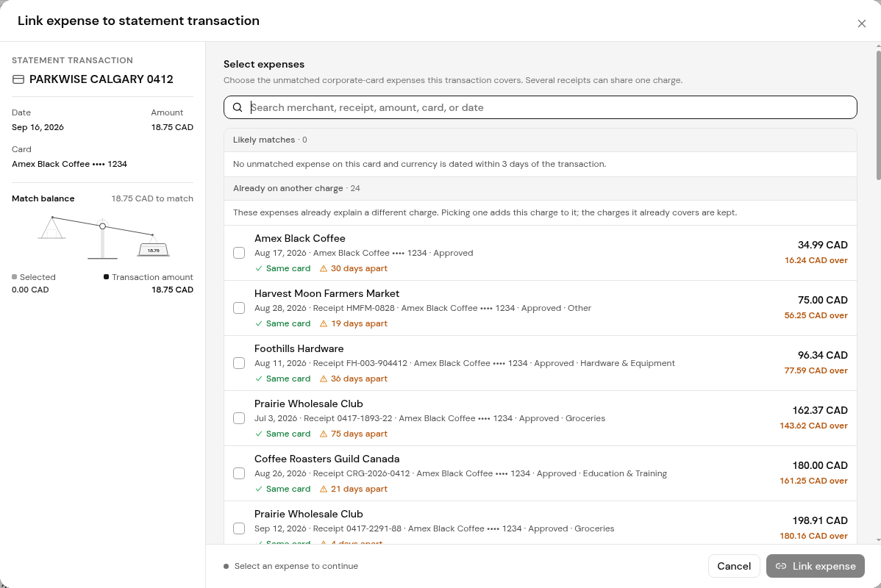Click the dialog's outer vertical scrollbar thumb

click(878, 115)
